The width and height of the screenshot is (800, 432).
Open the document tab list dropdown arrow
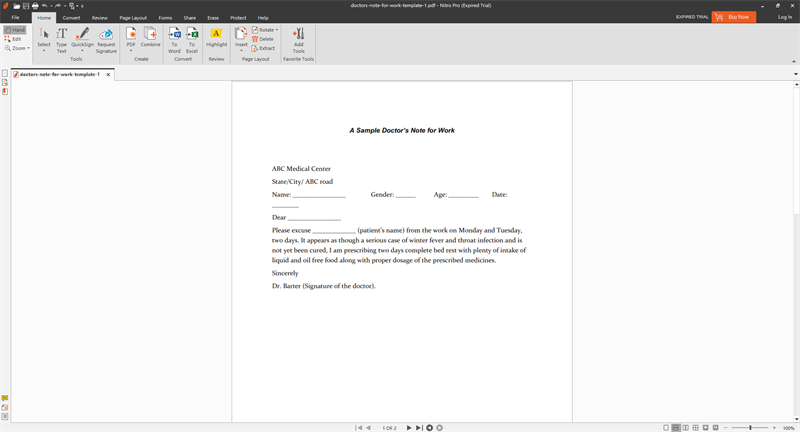(x=795, y=74)
